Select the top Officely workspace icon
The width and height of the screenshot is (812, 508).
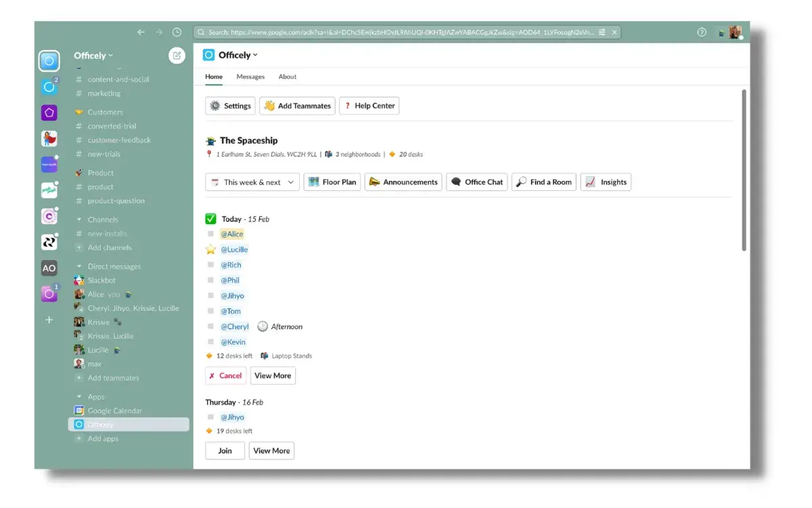(x=49, y=61)
